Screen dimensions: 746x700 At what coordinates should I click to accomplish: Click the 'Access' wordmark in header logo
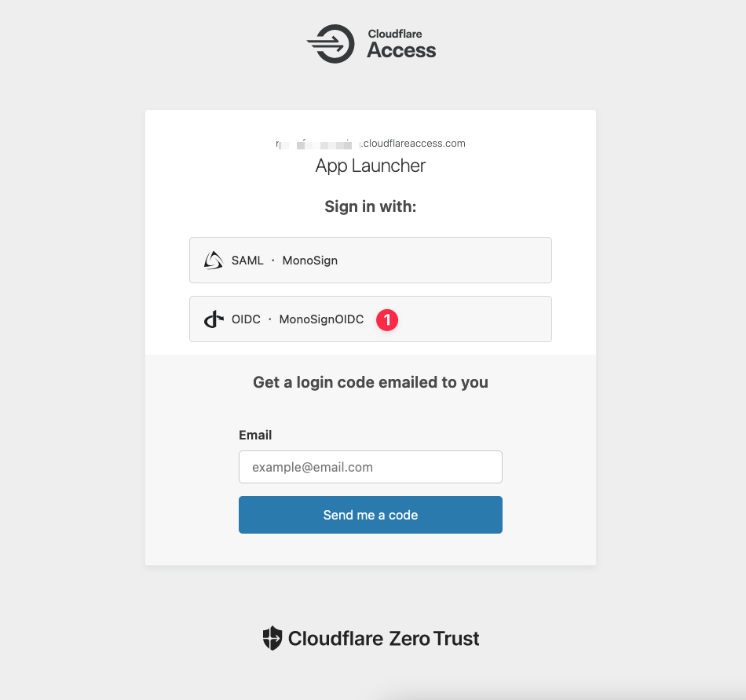[401, 51]
